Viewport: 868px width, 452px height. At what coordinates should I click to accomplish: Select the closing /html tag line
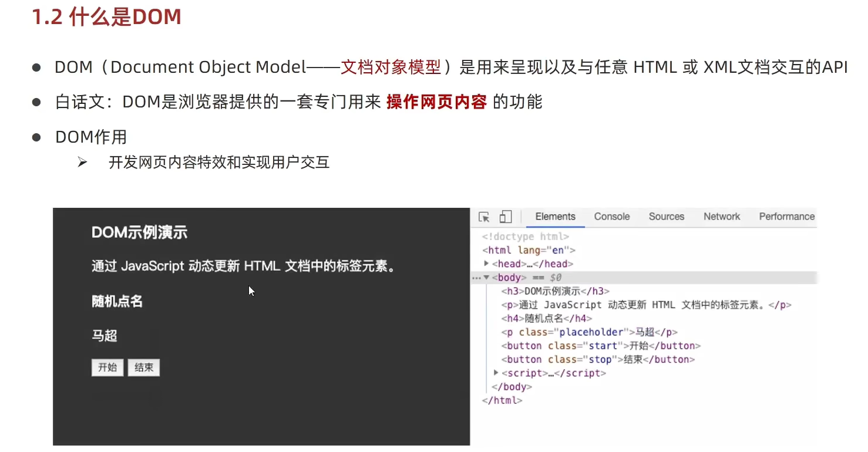click(x=502, y=400)
